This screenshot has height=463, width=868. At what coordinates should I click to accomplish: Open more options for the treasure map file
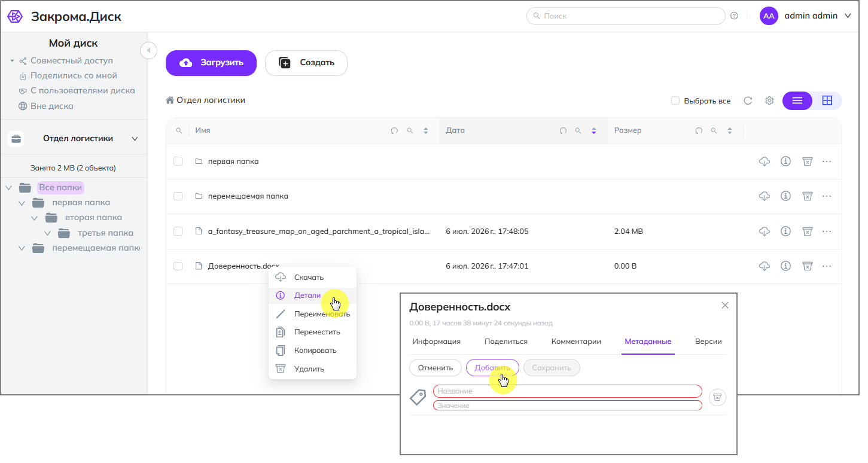coord(827,231)
